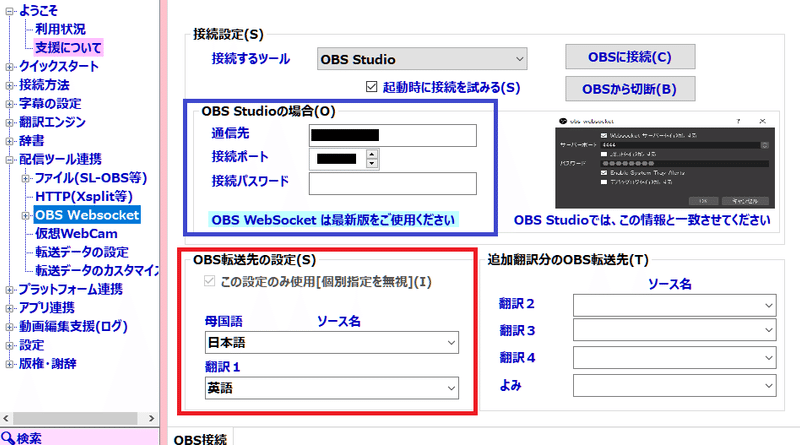Click the 検索 search bar
800x445 pixels.
pyautogui.click(x=80, y=437)
